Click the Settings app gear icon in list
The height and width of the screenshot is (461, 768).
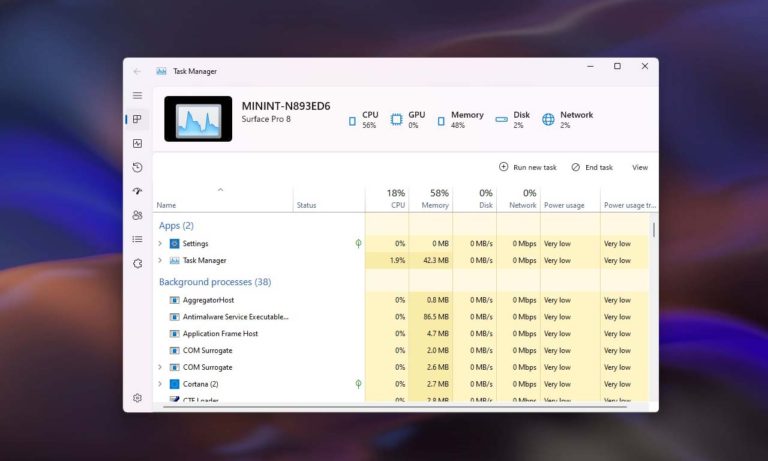[174, 243]
